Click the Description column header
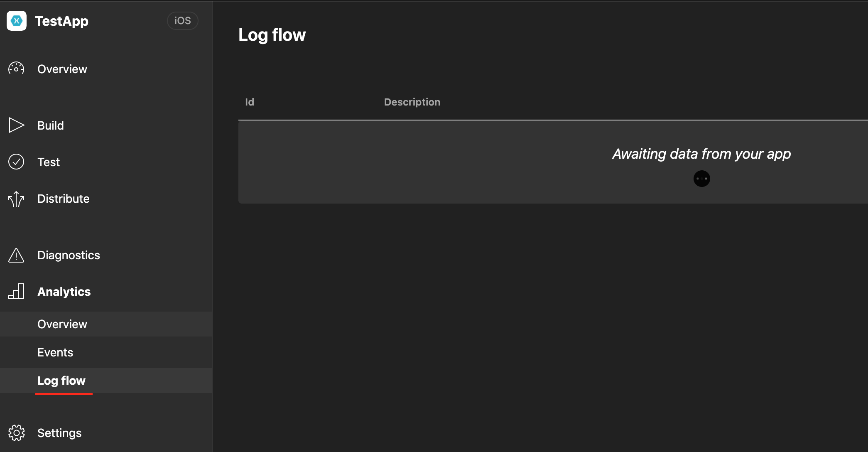Viewport: 868px width, 452px height. pyautogui.click(x=412, y=102)
